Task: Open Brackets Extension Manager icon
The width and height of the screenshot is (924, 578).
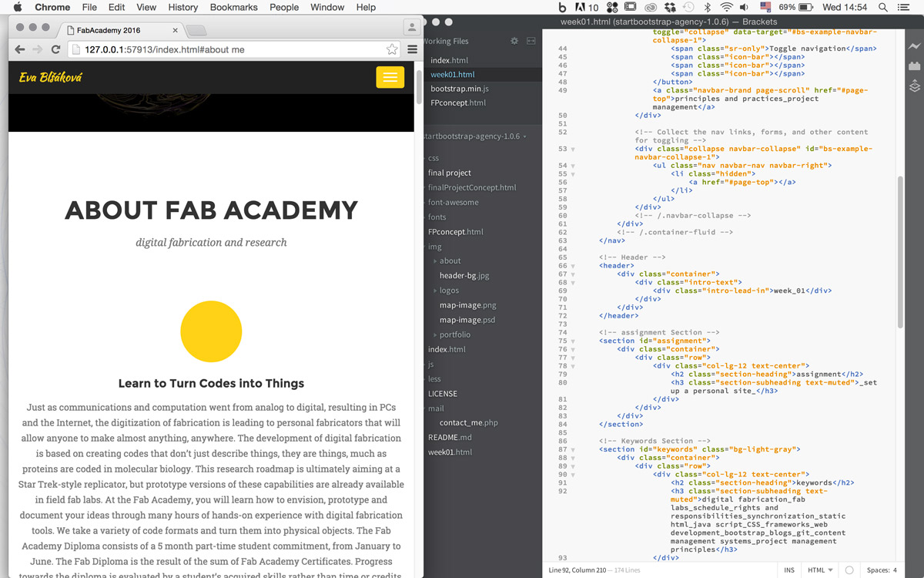Action: 915,66
